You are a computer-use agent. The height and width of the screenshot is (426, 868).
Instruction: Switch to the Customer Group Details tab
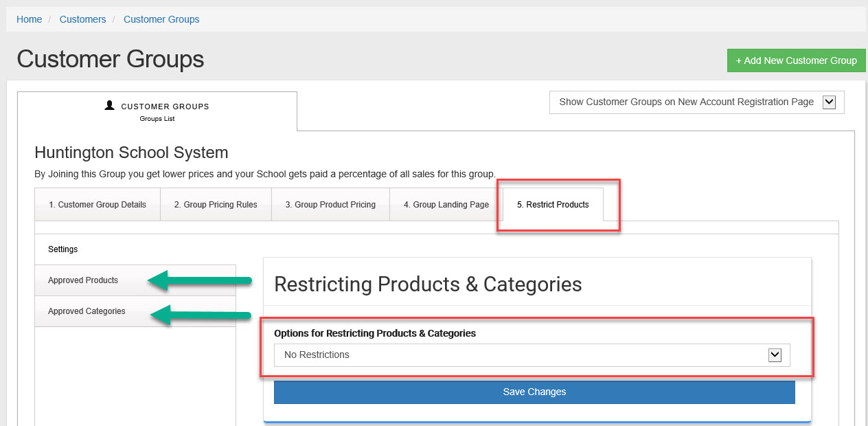[x=98, y=205]
